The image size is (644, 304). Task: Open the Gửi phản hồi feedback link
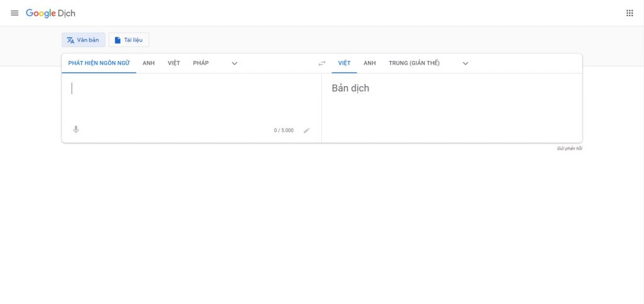point(569,148)
